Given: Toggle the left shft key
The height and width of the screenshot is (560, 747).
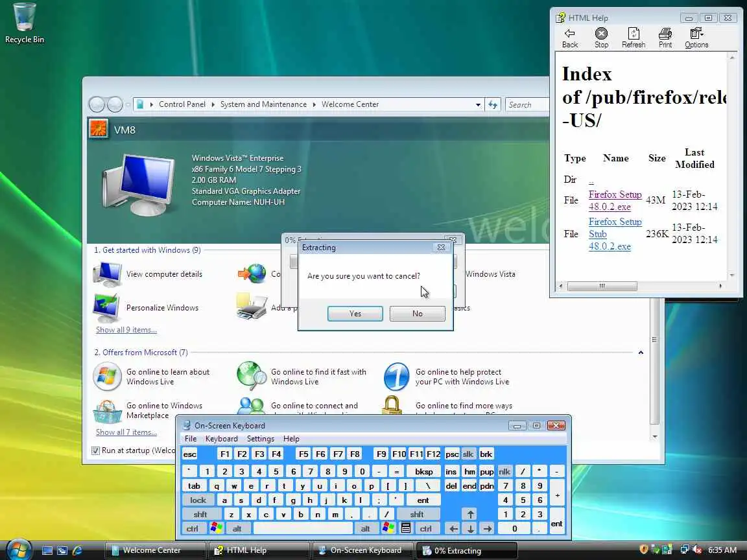Looking at the screenshot, I should coord(200,514).
